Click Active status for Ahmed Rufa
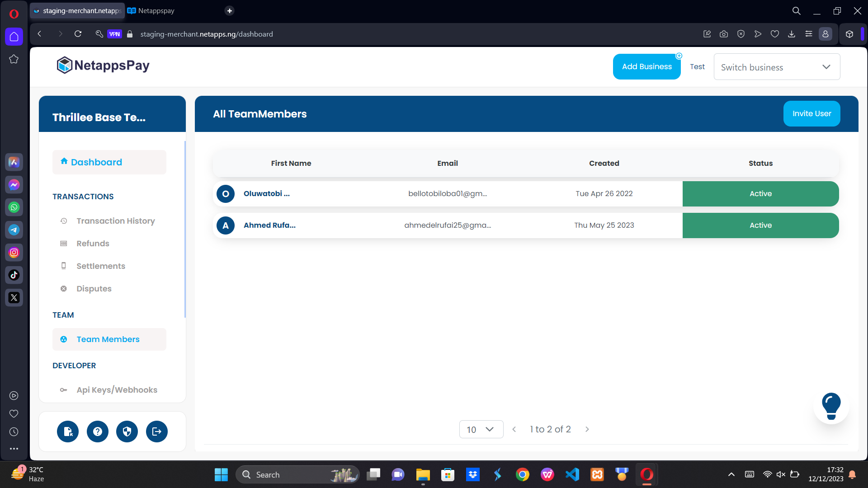The image size is (868, 488). click(x=760, y=225)
